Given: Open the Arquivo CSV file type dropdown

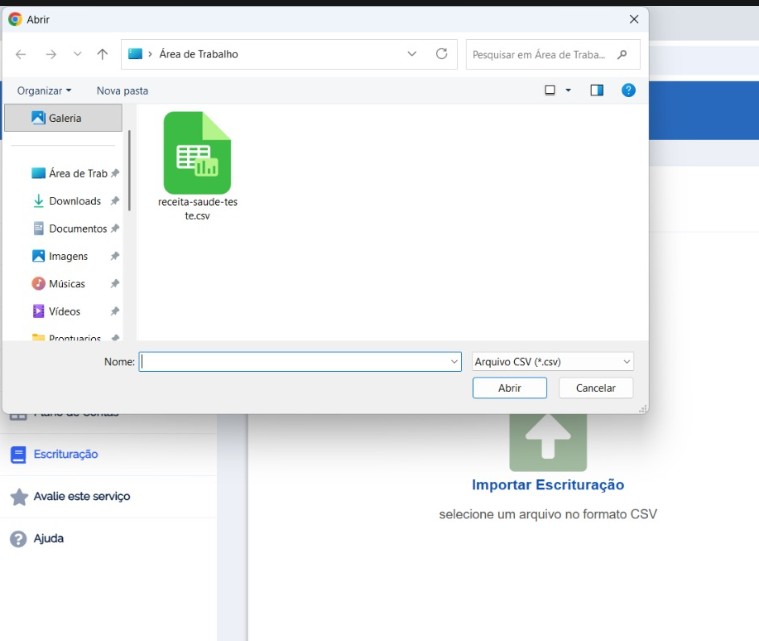Looking at the screenshot, I should (x=552, y=362).
